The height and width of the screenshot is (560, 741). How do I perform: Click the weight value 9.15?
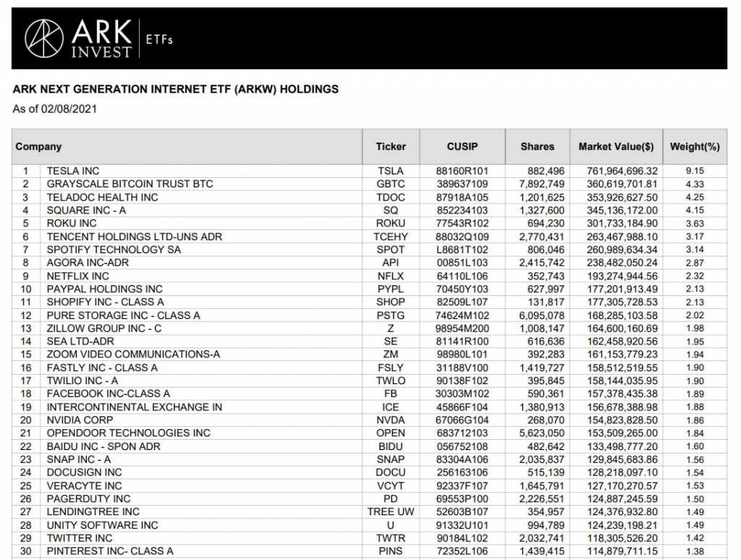coord(695,171)
